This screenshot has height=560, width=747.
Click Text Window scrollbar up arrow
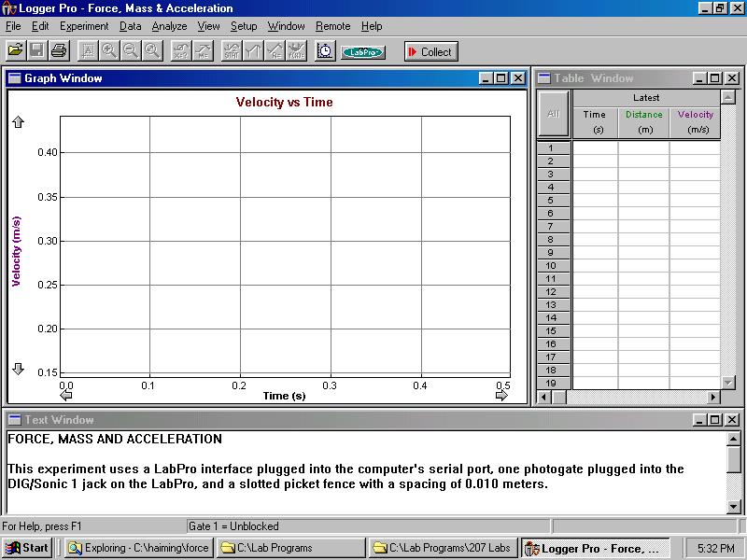734,438
